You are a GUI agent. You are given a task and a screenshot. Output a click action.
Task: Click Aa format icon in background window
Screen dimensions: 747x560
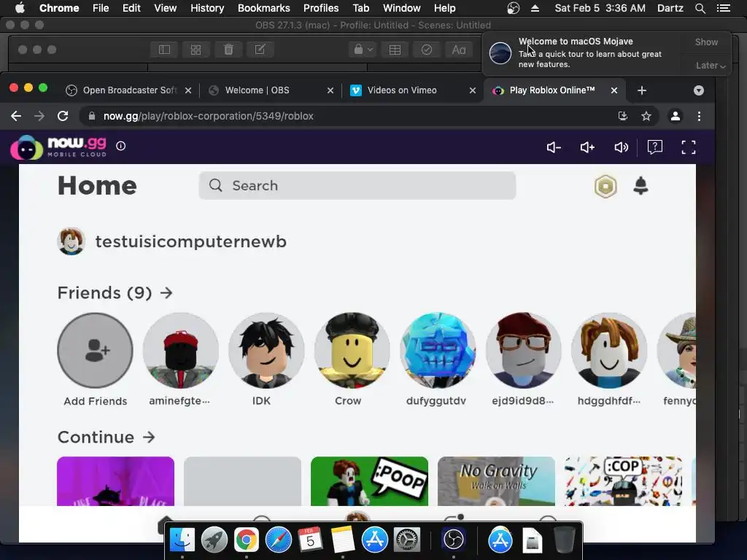(458, 50)
